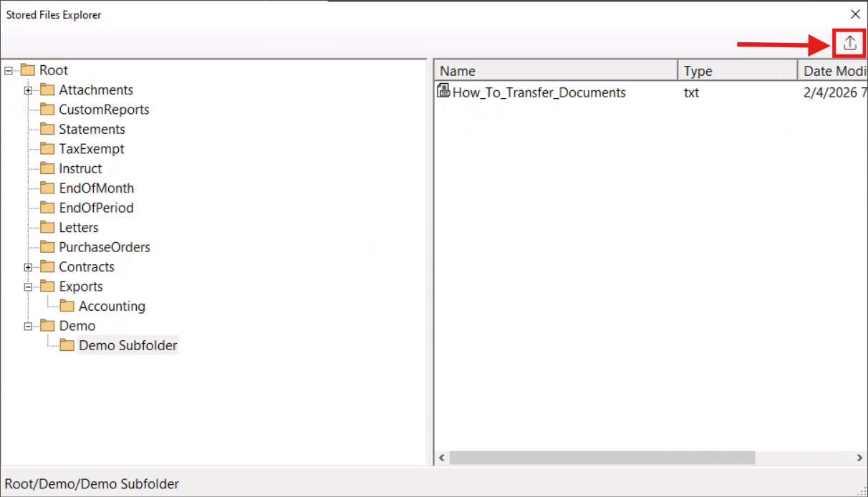This screenshot has height=497, width=868.
Task: Collapse the Exports folder node
Action: coord(28,286)
